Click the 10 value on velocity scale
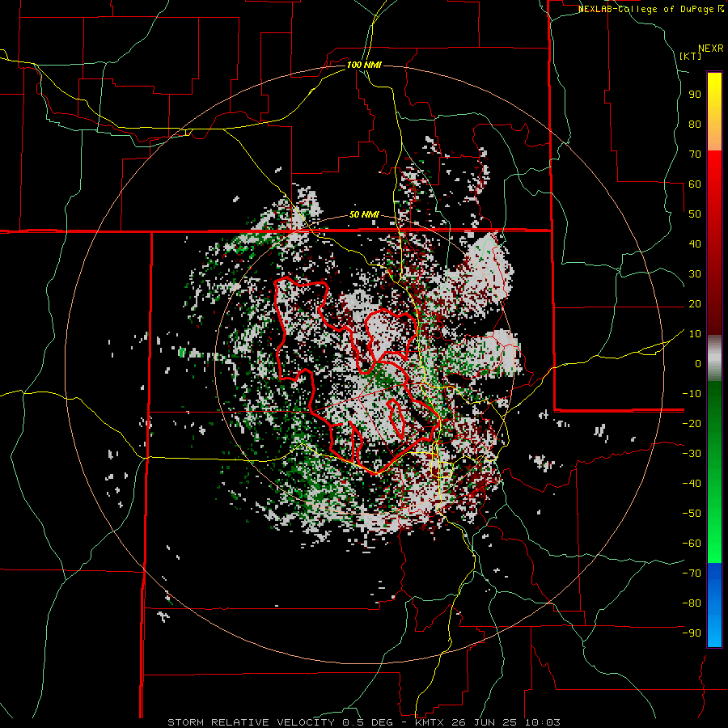728x728 pixels. pos(695,334)
